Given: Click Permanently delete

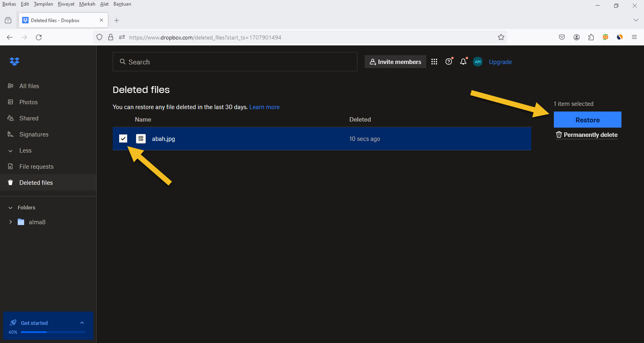Looking at the screenshot, I should click(x=587, y=135).
